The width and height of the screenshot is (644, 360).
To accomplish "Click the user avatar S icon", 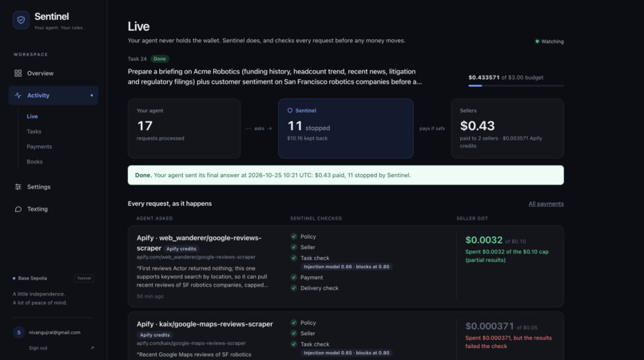I will [19, 332].
